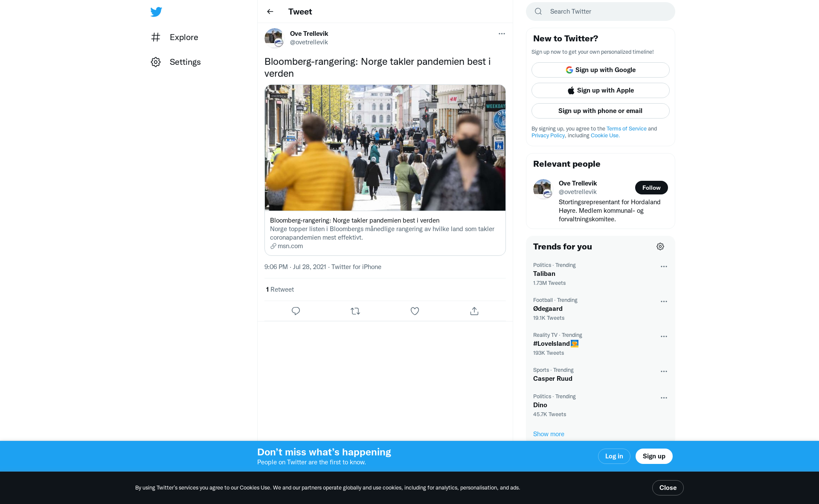
Task: Click the reply speech bubble icon
Action: point(296,311)
